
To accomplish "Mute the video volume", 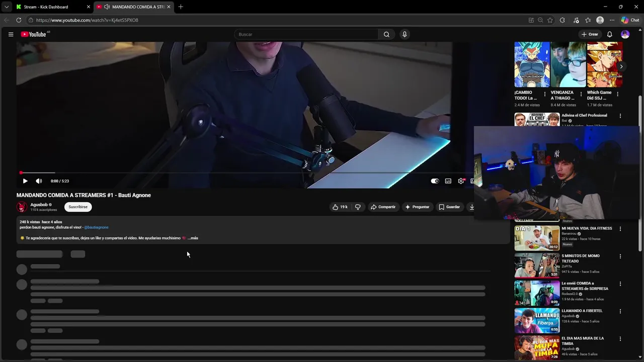I will click(39, 181).
